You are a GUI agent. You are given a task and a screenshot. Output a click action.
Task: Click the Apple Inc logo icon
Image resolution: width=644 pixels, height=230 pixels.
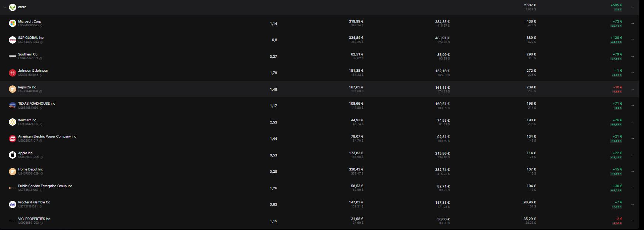tap(13, 155)
